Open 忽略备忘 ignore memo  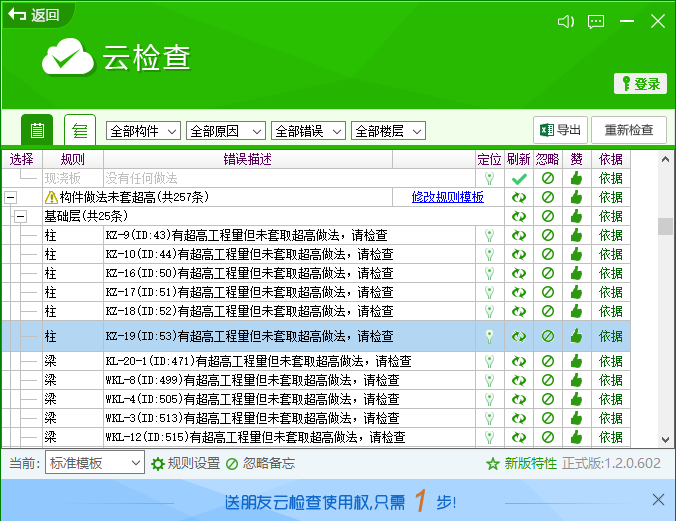(260, 464)
